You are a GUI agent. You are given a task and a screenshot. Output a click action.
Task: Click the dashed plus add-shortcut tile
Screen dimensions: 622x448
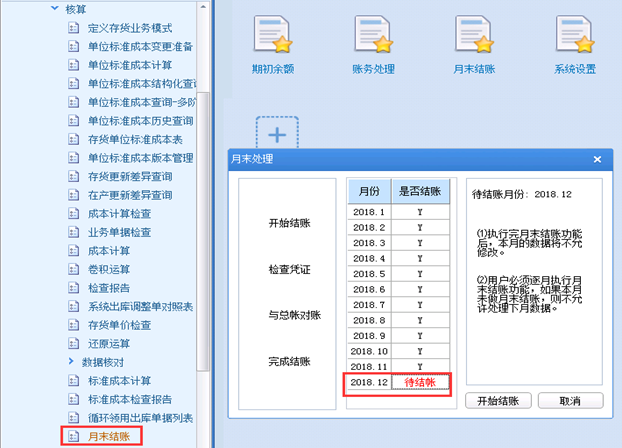[277, 136]
